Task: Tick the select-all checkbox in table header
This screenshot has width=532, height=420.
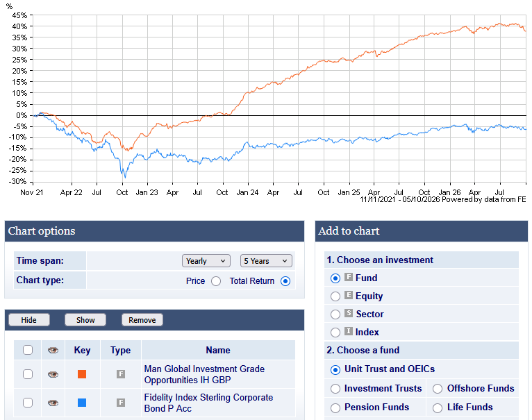Action: point(28,350)
